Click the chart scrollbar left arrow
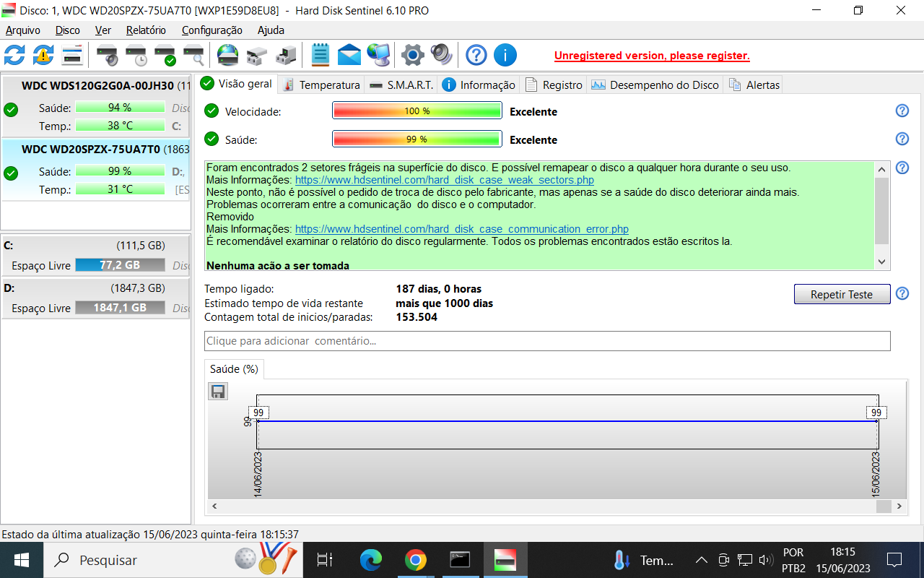 pyautogui.click(x=214, y=507)
